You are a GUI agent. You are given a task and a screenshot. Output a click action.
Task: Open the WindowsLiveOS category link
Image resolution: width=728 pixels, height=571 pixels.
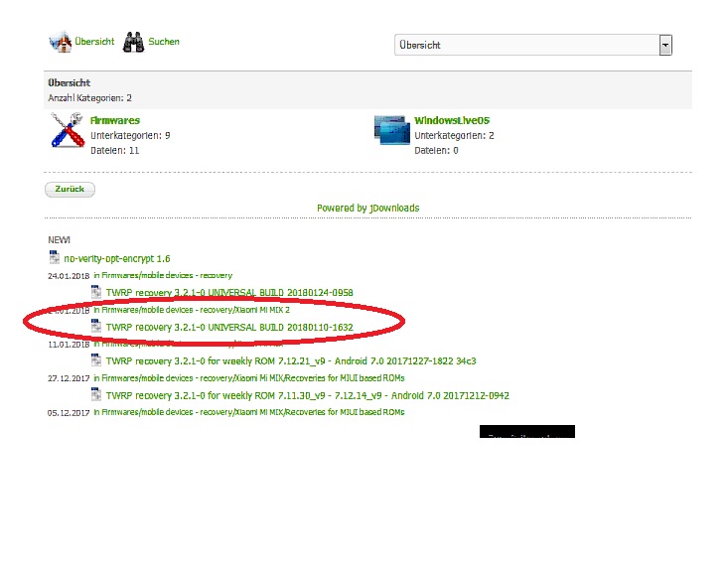pos(452,120)
